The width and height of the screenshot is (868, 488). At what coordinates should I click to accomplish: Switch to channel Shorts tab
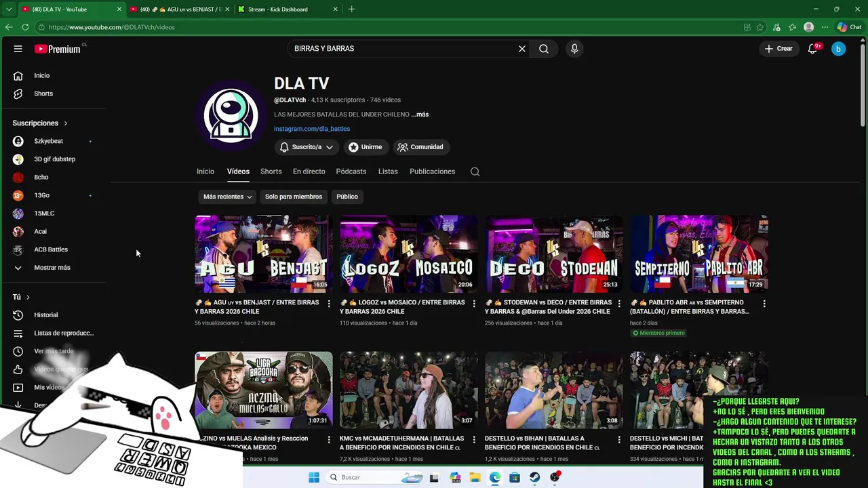tap(271, 171)
